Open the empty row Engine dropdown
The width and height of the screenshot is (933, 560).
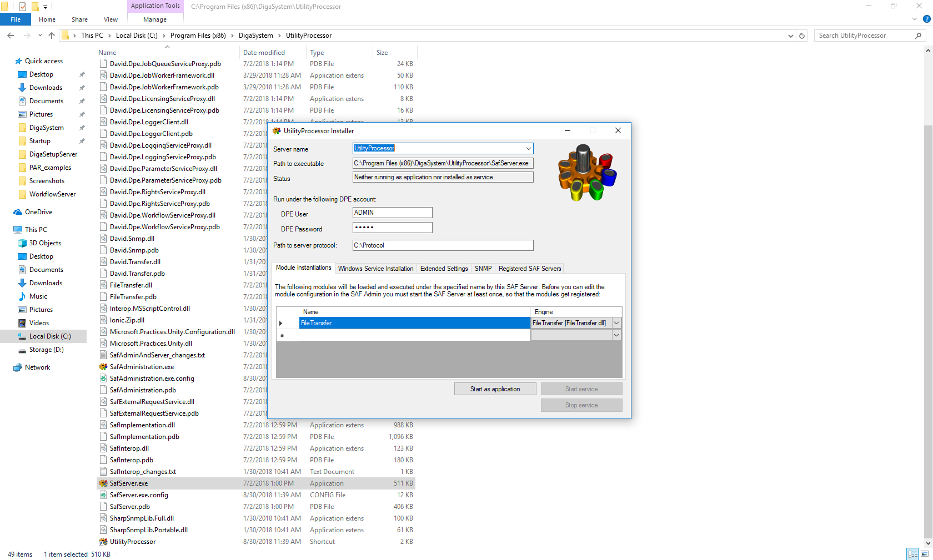[616, 335]
